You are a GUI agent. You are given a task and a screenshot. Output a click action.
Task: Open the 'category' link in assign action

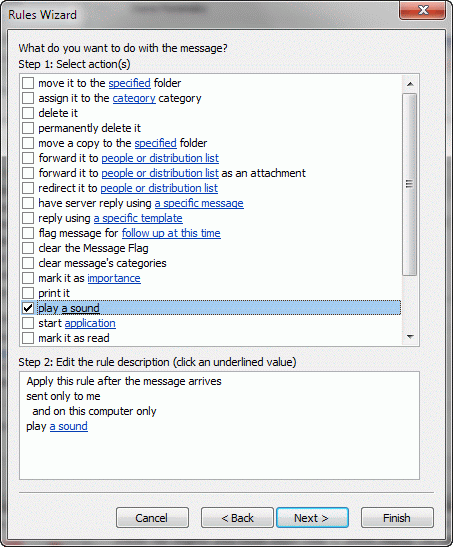tap(134, 99)
